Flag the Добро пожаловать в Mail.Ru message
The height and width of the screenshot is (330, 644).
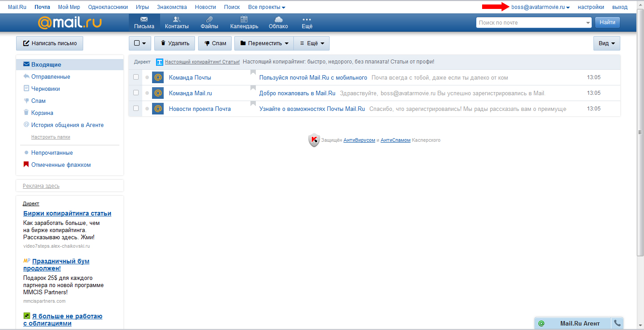(253, 89)
